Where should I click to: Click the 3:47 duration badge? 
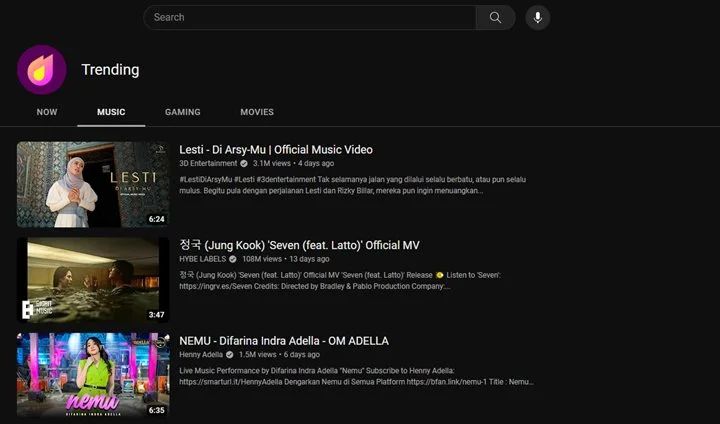coord(157,315)
